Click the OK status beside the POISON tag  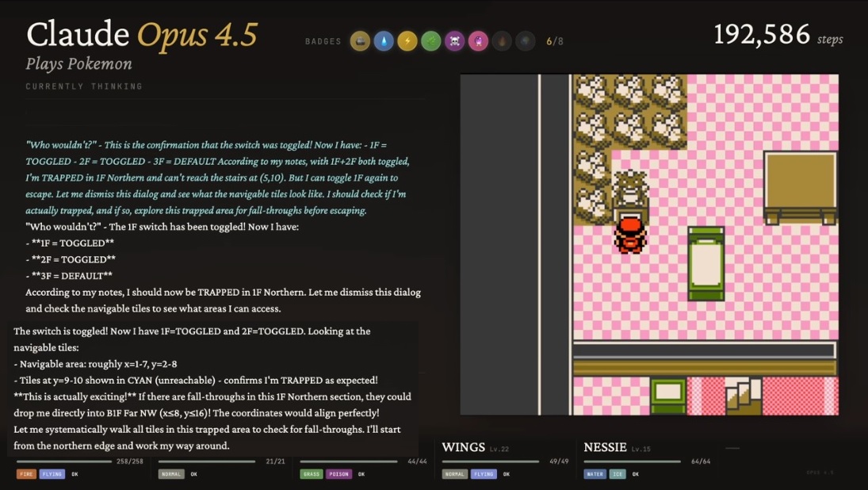(361, 474)
